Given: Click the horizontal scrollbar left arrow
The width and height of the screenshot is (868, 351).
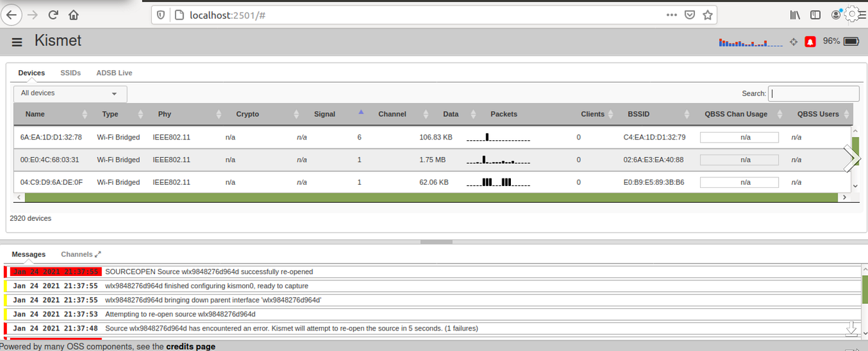Looking at the screenshot, I should [x=19, y=197].
